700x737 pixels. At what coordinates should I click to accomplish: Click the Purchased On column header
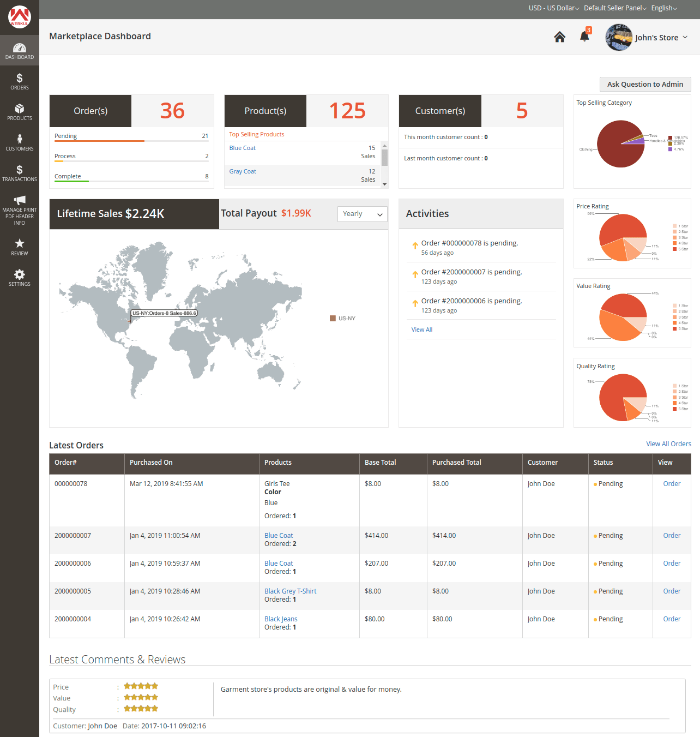point(192,463)
